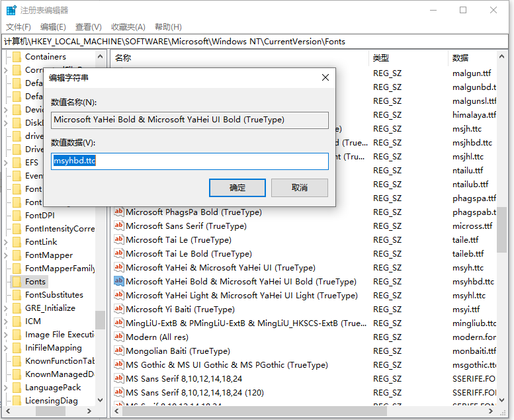514x420 pixels.
Task: Select the FontIntensityCorrection folder icon
Action: (17, 229)
